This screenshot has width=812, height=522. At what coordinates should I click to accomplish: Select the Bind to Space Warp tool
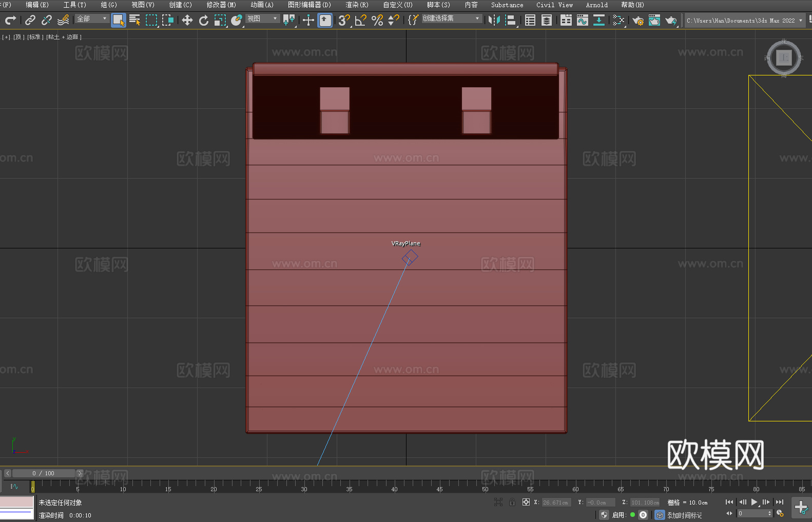point(63,20)
